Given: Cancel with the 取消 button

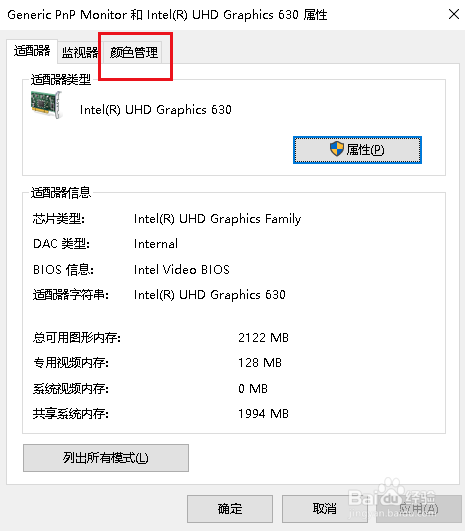Looking at the screenshot, I should tap(324, 509).
